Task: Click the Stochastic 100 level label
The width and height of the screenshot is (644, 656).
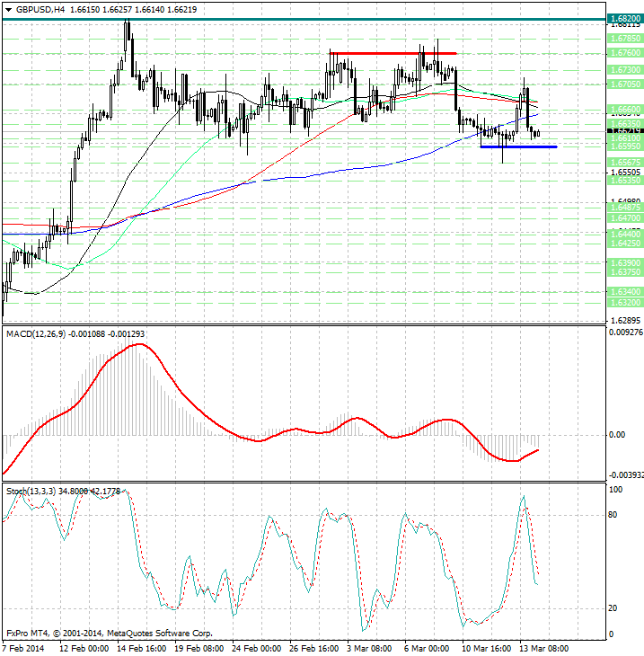Action: (x=615, y=490)
